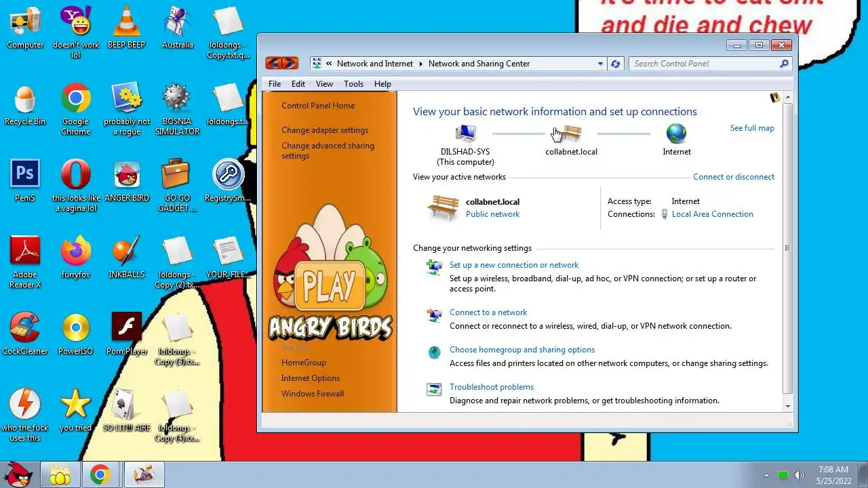Click Connect to a network link
868x488 pixels.
pos(488,312)
